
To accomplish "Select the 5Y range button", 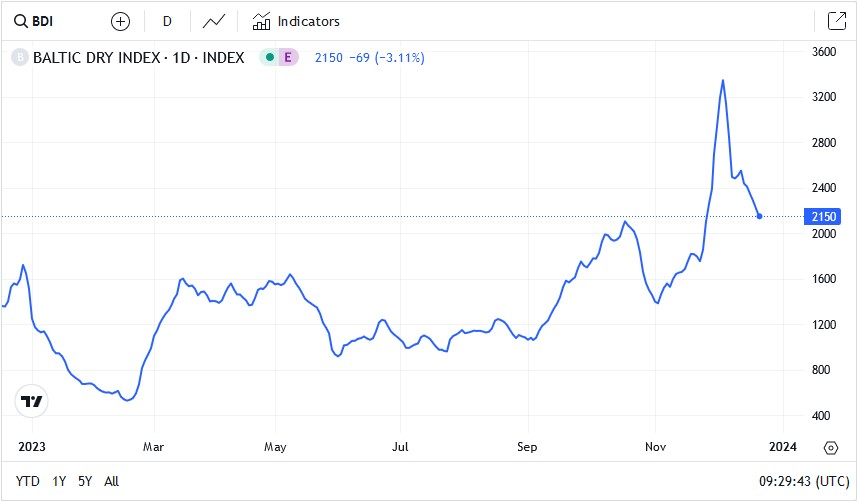I will [x=85, y=481].
